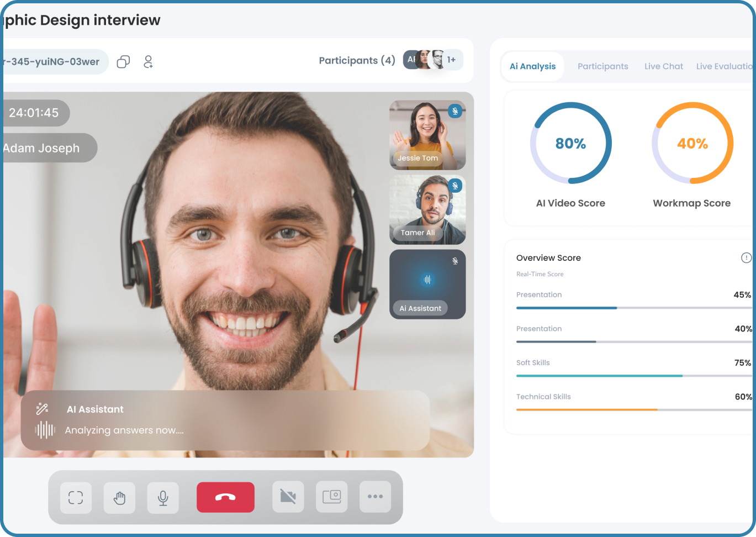
Task: Click the Overview Score info icon
Action: (x=746, y=257)
